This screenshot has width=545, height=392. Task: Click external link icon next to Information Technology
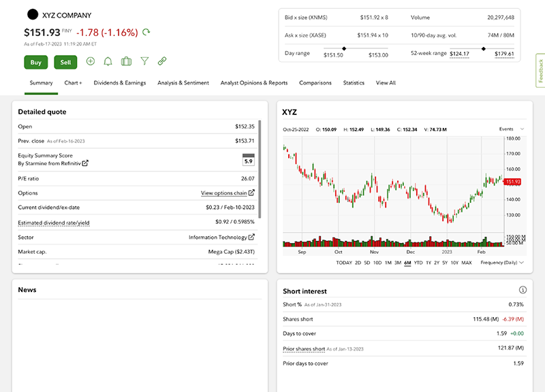pyautogui.click(x=252, y=238)
